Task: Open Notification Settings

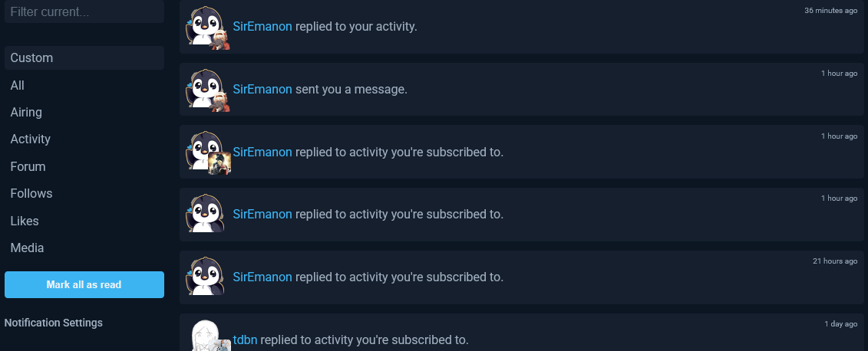Action: click(x=54, y=323)
